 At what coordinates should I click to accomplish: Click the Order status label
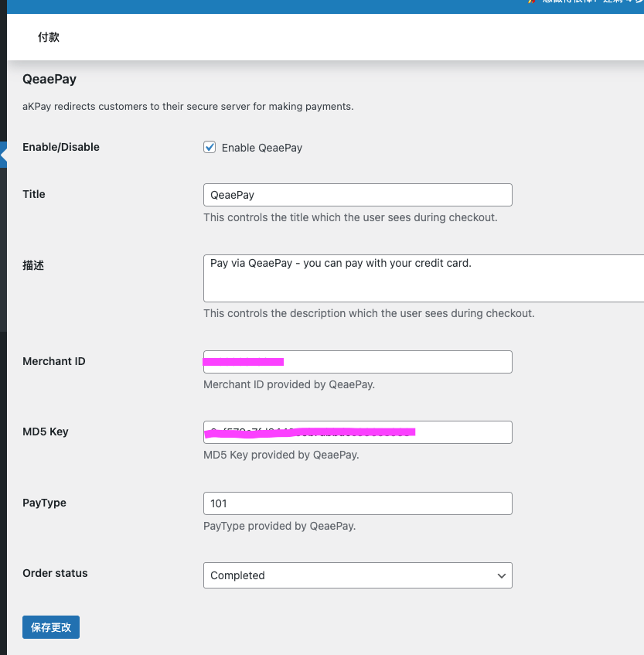[x=55, y=573]
